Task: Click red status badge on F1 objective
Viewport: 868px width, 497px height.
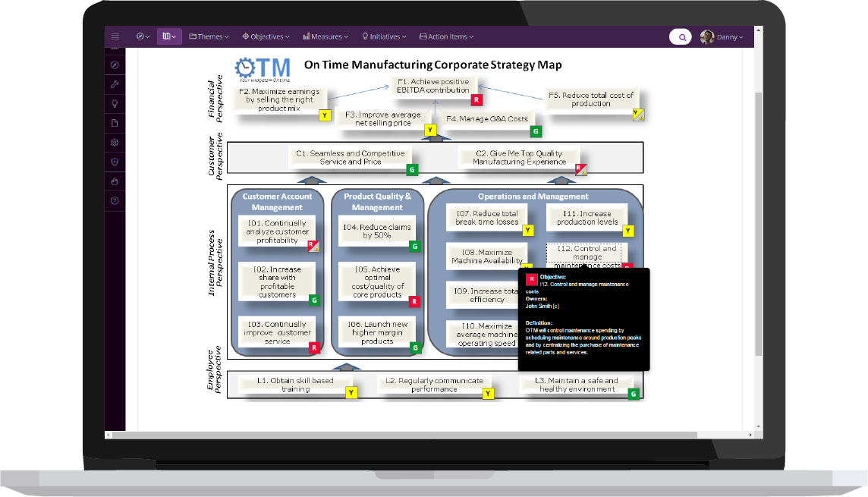Action: tap(476, 100)
